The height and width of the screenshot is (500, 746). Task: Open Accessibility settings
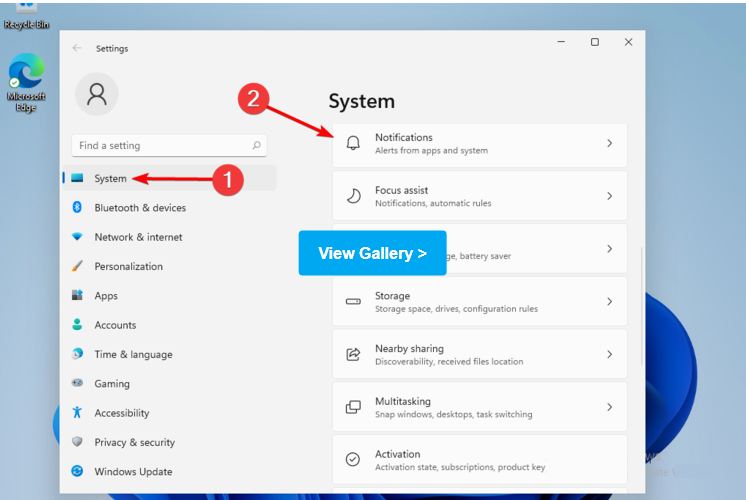tap(121, 413)
